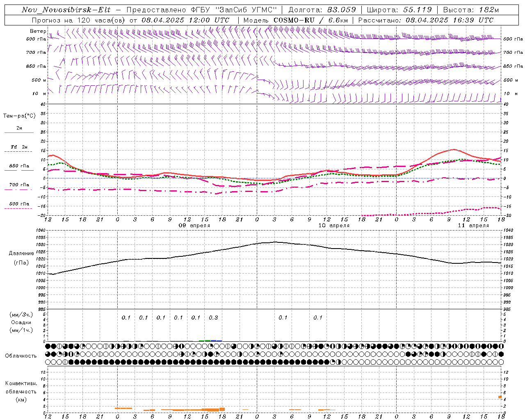The width and height of the screenshot is (525, 420).
Task: Click the dotted 500 гПа temperature legend line
Action: click(18, 208)
